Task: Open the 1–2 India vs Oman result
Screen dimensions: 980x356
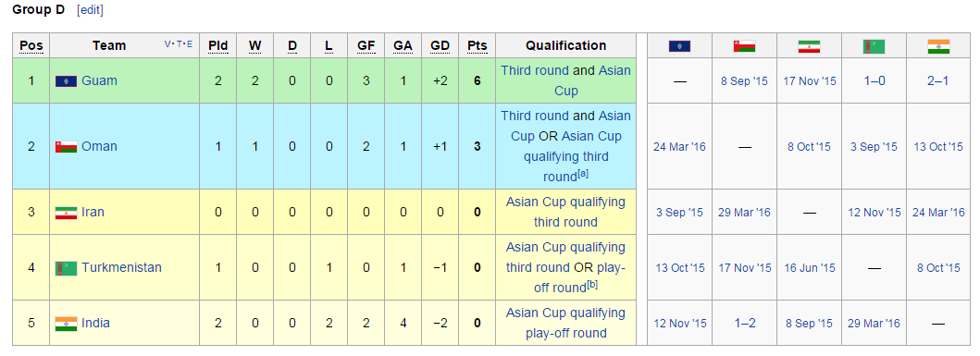Action: coord(746,324)
